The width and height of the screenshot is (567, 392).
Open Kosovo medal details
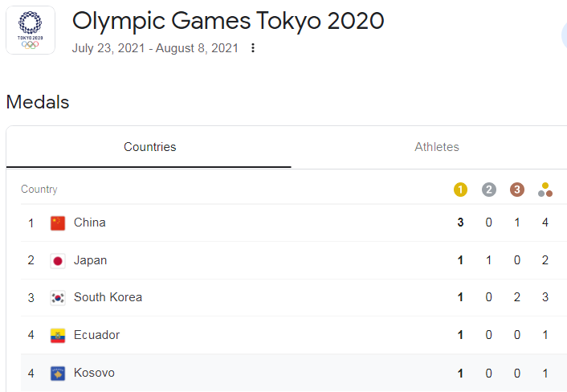click(x=94, y=373)
